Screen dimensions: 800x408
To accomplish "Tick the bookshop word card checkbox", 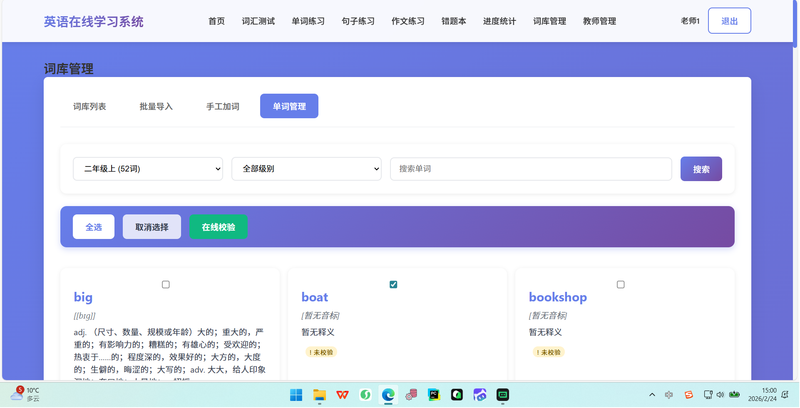I will click(x=620, y=285).
